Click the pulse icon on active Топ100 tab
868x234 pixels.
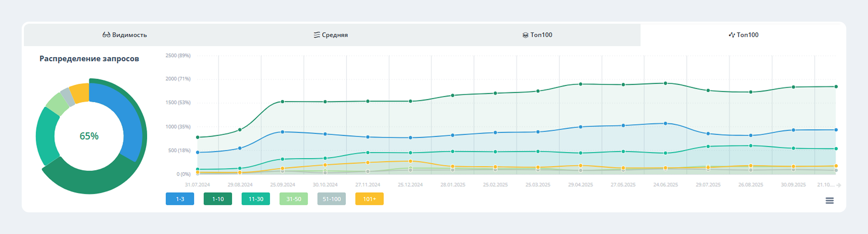[732, 35]
